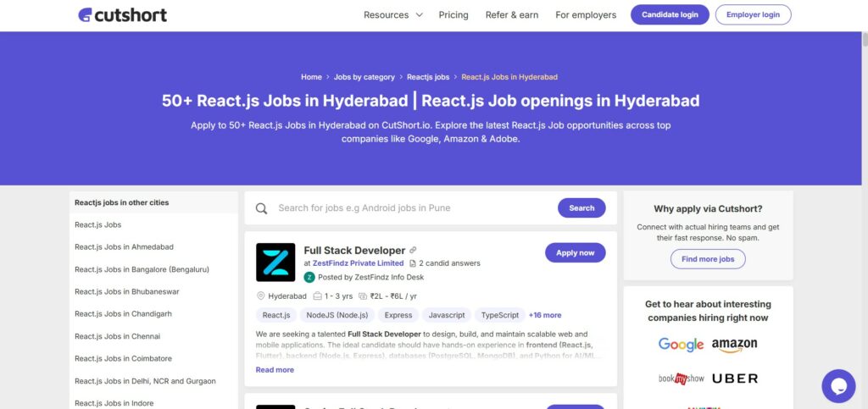
Task: Click the search magnifier icon
Action: (261, 208)
